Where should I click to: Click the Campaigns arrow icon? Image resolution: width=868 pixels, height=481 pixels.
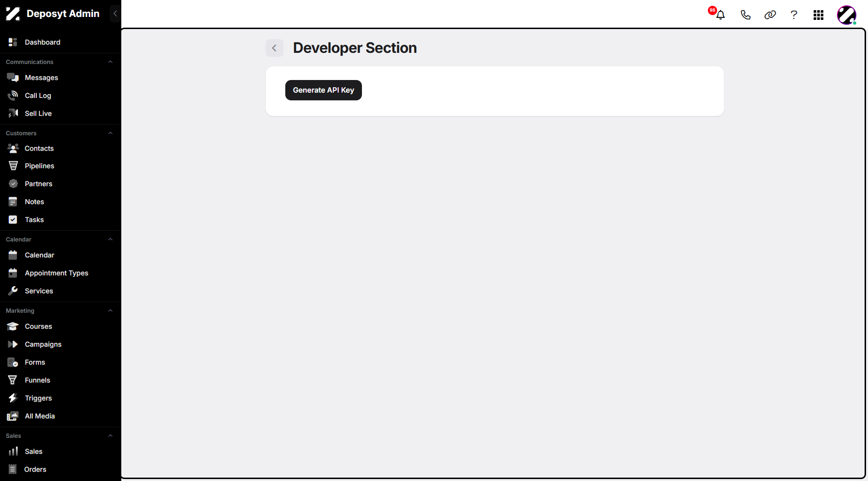pyautogui.click(x=13, y=344)
